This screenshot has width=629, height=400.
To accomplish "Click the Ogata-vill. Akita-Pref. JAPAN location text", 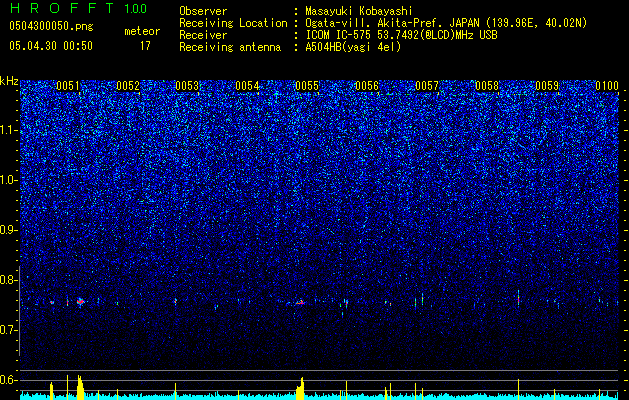I will point(446,23).
